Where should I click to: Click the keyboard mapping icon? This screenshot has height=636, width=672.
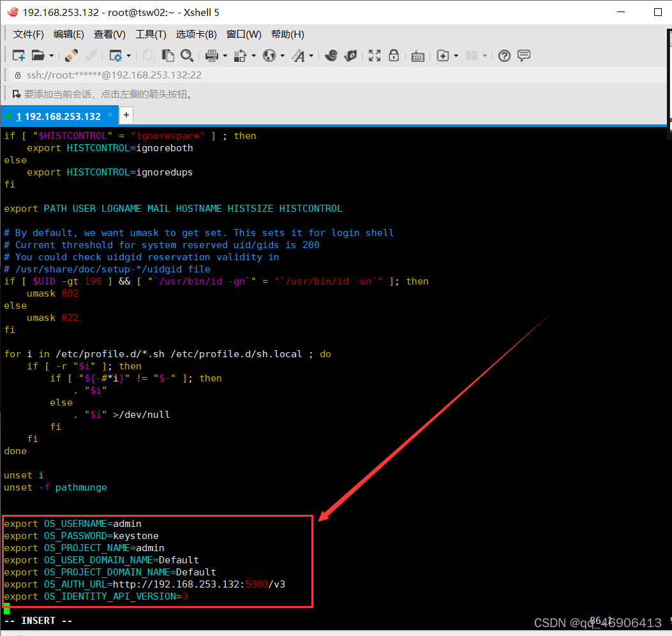point(418,55)
